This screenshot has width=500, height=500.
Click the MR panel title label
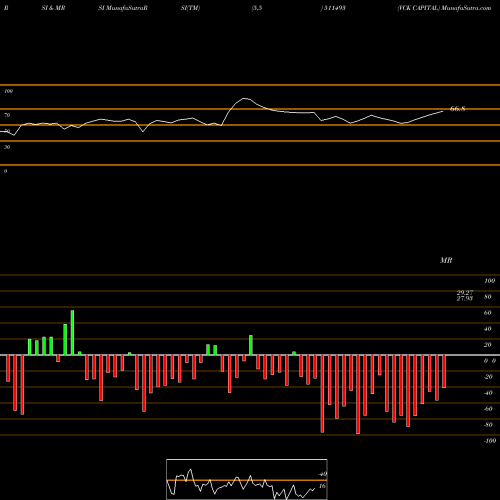coord(446,260)
